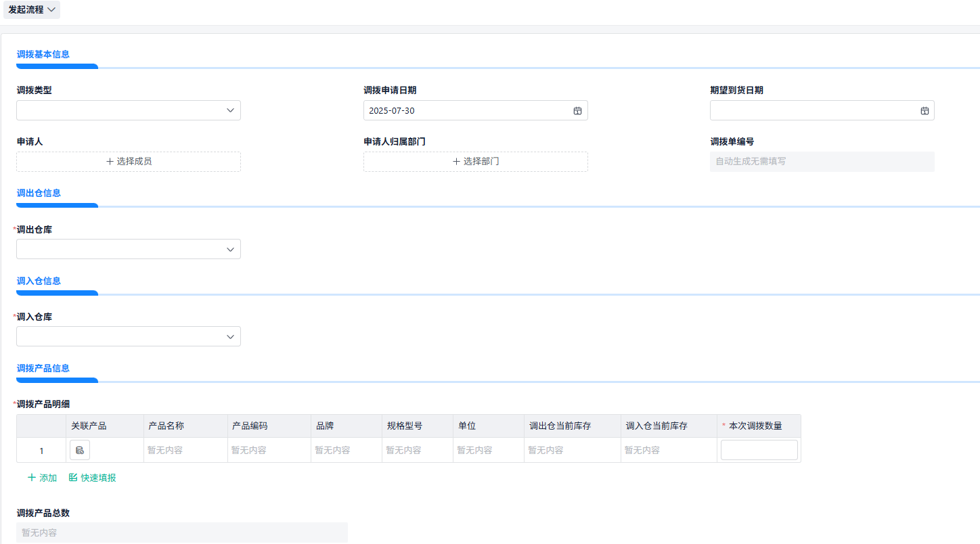
Task: Open the calendar icon for 期望到货日期
Action: click(924, 110)
